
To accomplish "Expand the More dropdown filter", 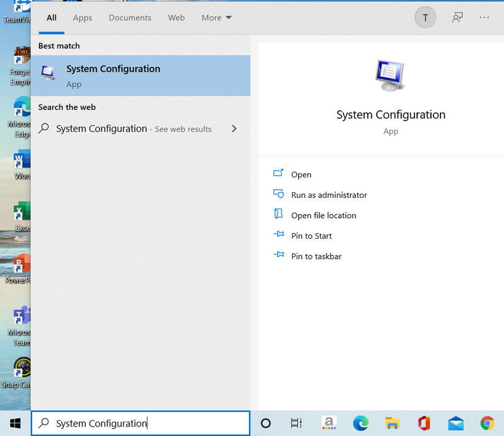I will tap(216, 18).
